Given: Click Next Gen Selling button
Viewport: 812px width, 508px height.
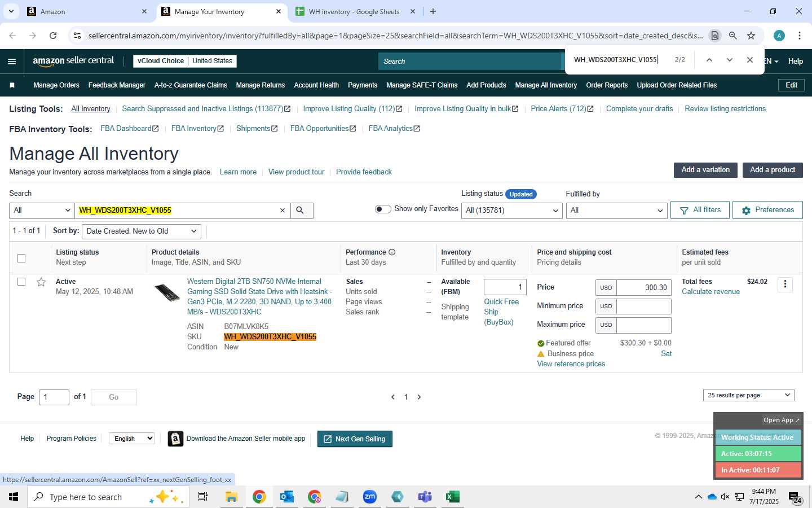Looking at the screenshot, I should point(355,439).
